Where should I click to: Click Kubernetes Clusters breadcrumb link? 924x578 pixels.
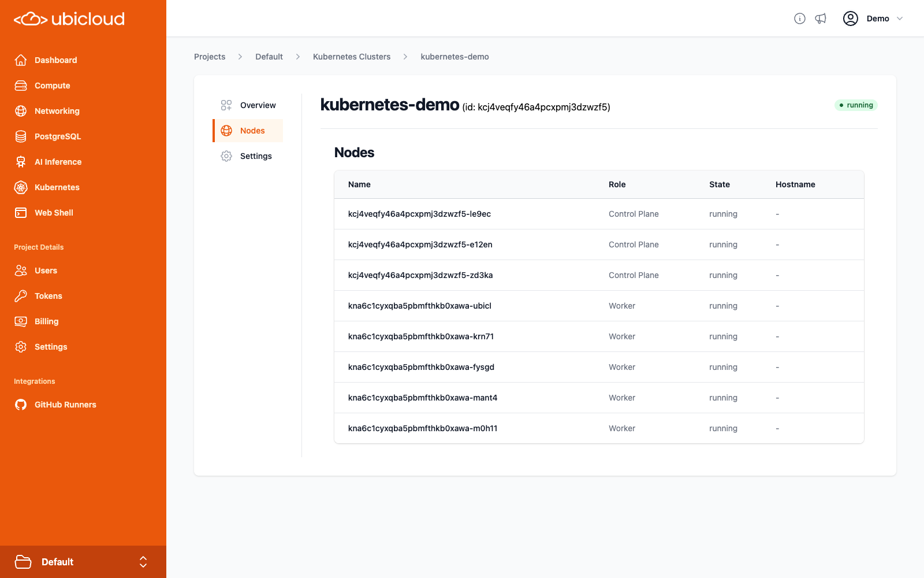click(352, 57)
